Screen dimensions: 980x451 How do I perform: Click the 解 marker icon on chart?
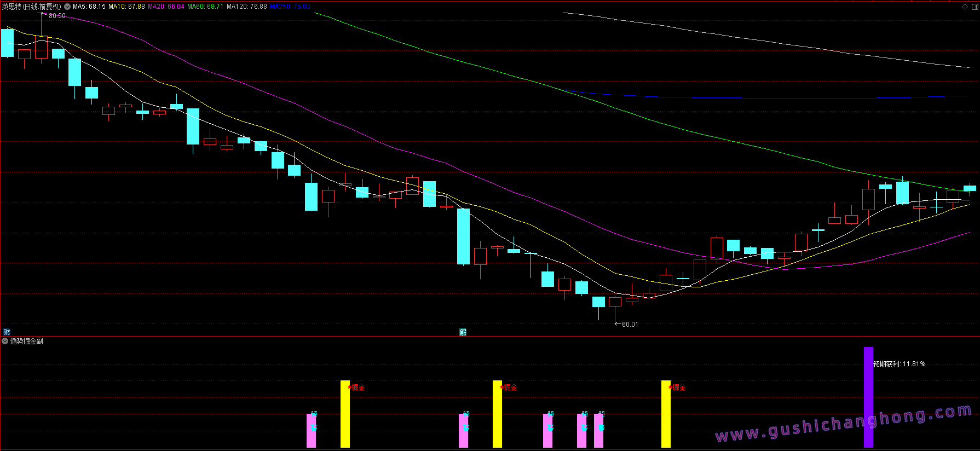pos(463,332)
